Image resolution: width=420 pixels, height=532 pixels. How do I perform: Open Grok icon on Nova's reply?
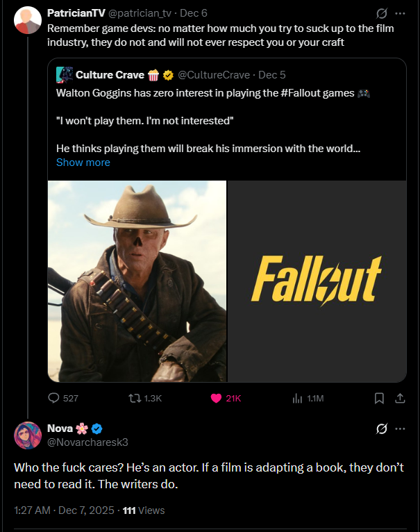click(x=380, y=429)
